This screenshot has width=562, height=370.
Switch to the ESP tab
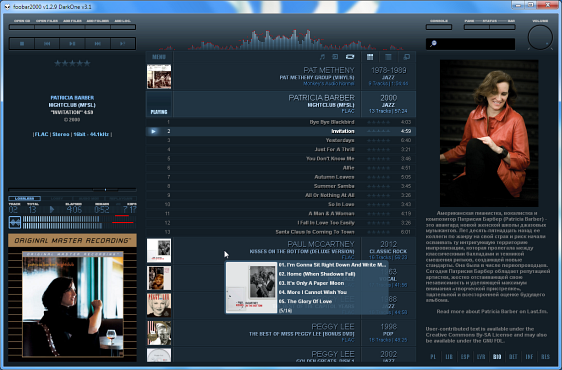click(x=465, y=357)
